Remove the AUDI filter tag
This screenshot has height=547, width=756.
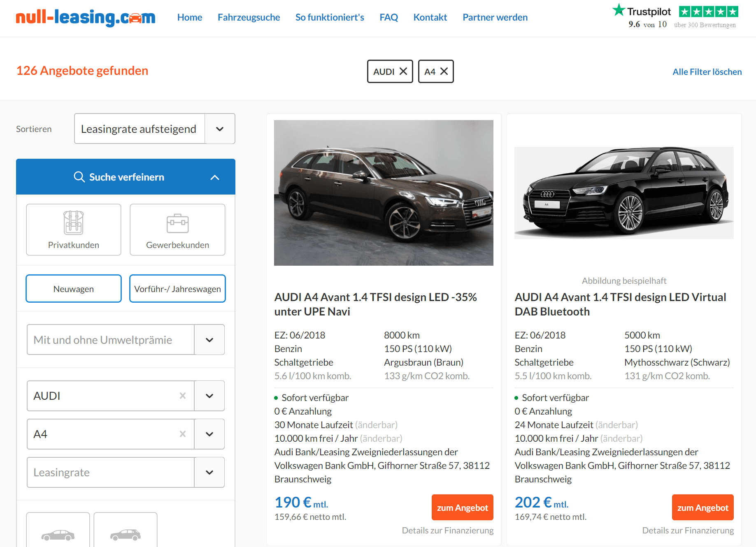(x=403, y=72)
